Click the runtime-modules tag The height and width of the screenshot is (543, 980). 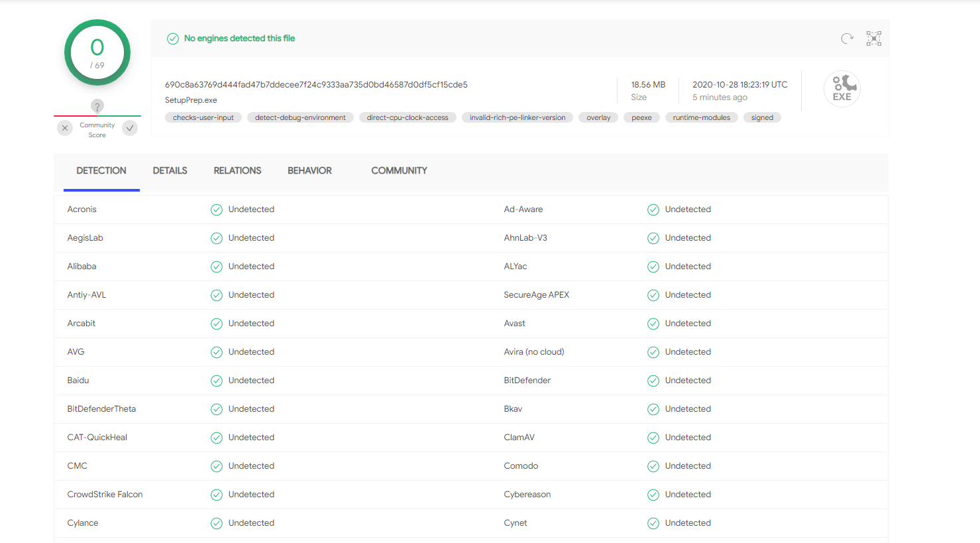click(x=702, y=117)
